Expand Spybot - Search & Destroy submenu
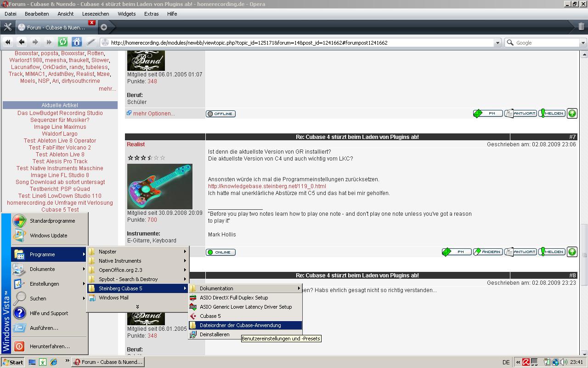Viewport: 588px width, 368px height. 137,279
